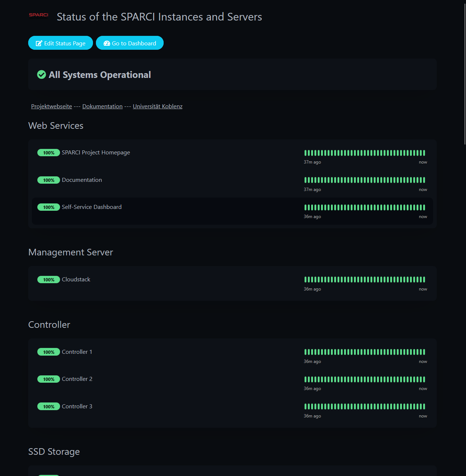This screenshot has height=476, width=466.
Task: Click Controller 1 100% uptime badge
Action: [x=48, y=352]
